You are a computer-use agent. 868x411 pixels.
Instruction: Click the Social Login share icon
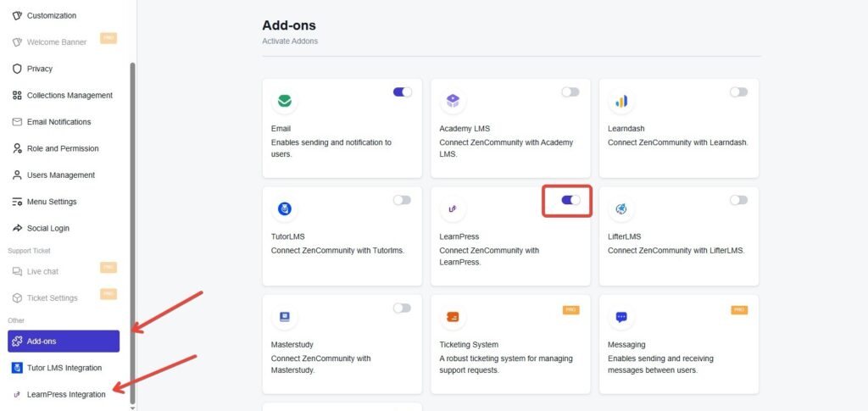click(x=17, y=228)
